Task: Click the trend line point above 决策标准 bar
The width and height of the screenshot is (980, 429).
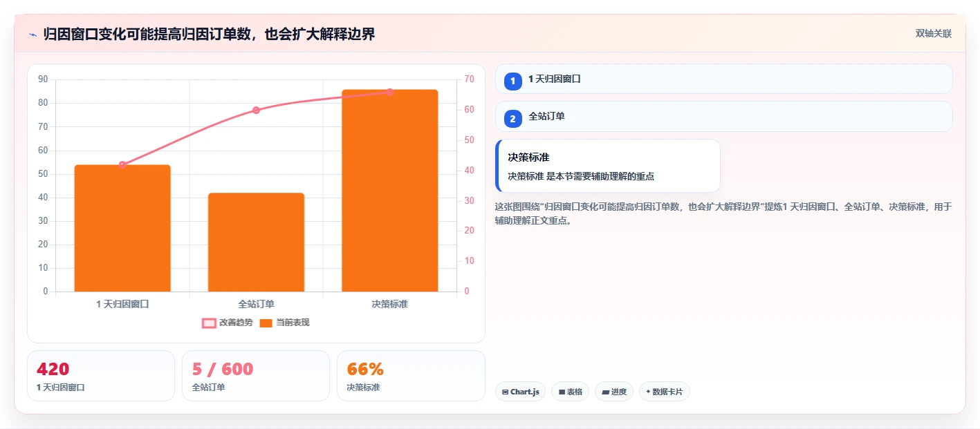Action: click(390, 92)
